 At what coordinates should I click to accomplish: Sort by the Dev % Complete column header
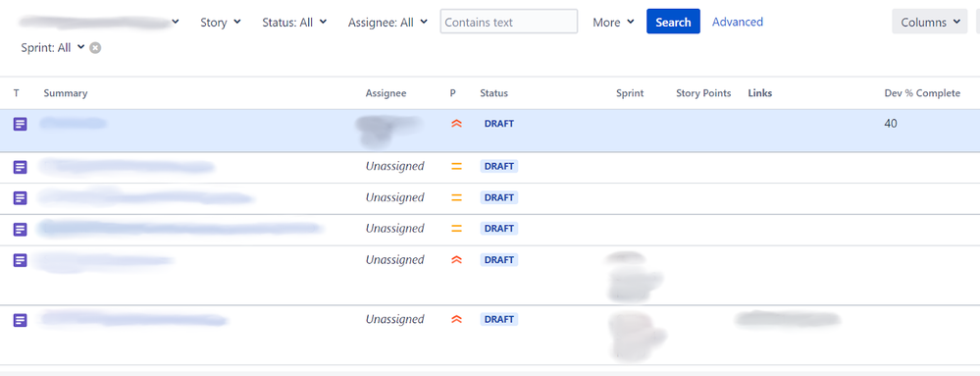(922, 93)
